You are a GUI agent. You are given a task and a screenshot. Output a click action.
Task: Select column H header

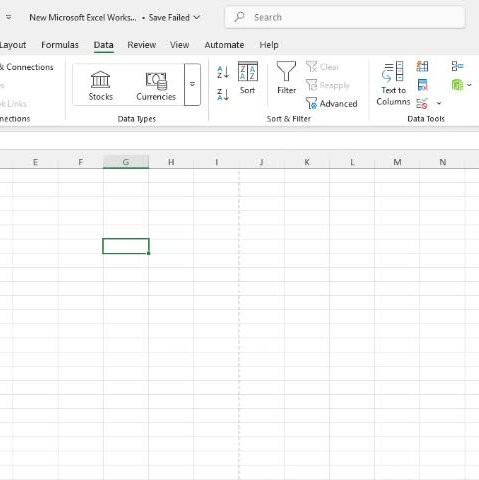coord(171,162)
